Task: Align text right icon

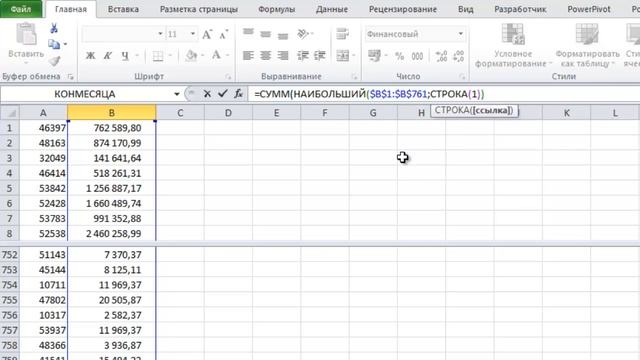Action: pos(282,56)
